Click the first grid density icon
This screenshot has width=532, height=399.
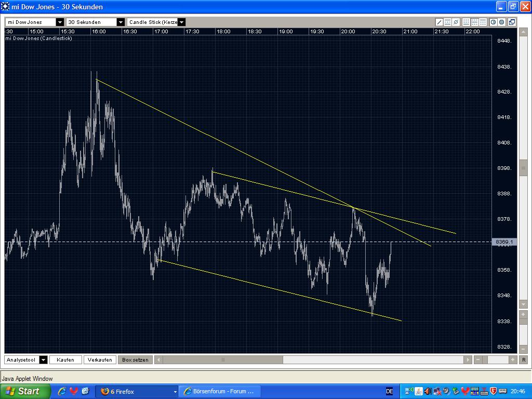click(x=467, y=22)
